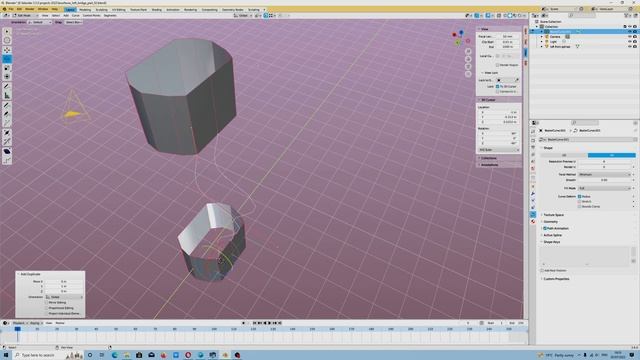Image resolution: width=640 pixels, height=360 pixels.
Task: Open the Scene properties tab
Action: [533, 162]
